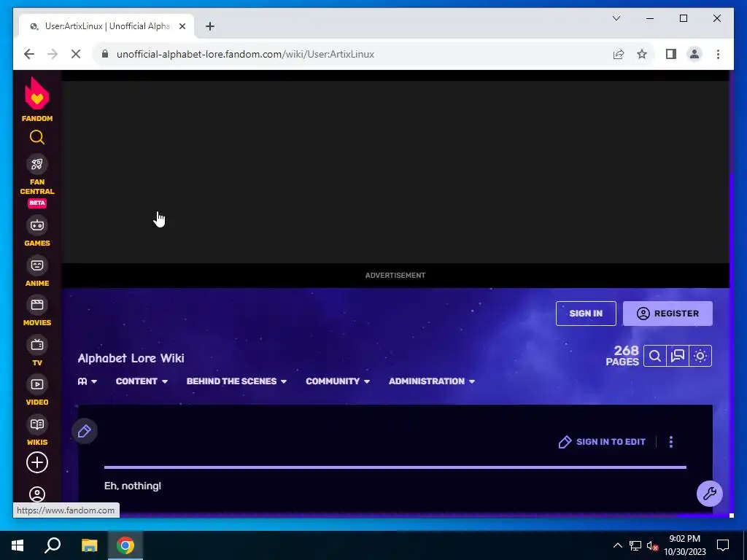747x560 pixels.
Task: Click the 268 Pages counter
Action: (x=622, y=356)
